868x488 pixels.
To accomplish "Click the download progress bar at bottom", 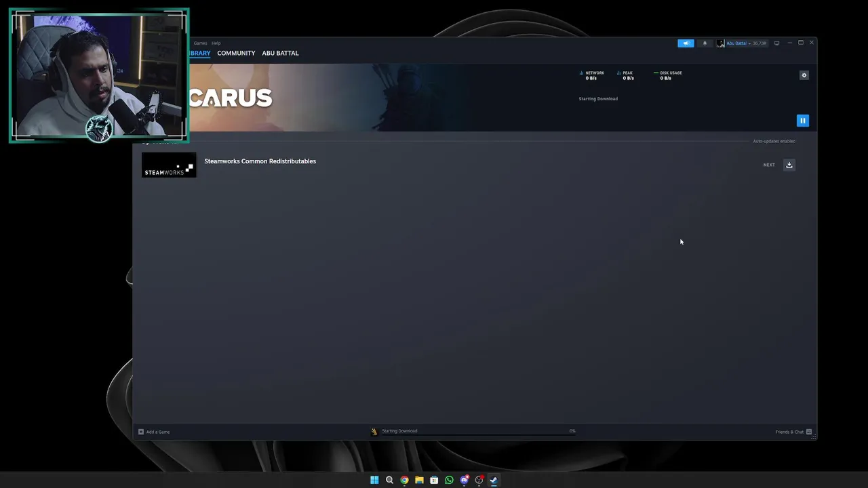I will [x=478, y=434].
